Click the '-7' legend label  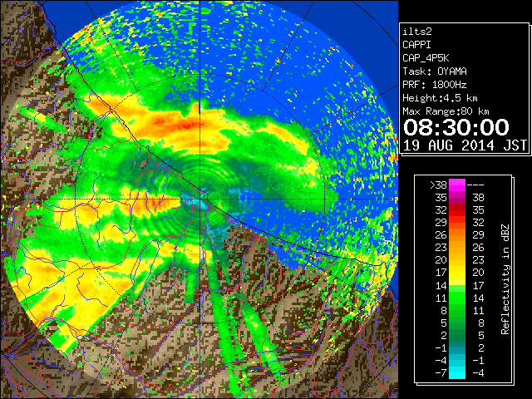(x=441, y=372)
